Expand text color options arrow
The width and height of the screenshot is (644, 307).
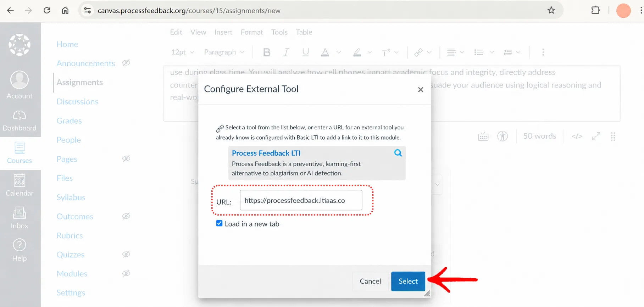tap(339, 52)
